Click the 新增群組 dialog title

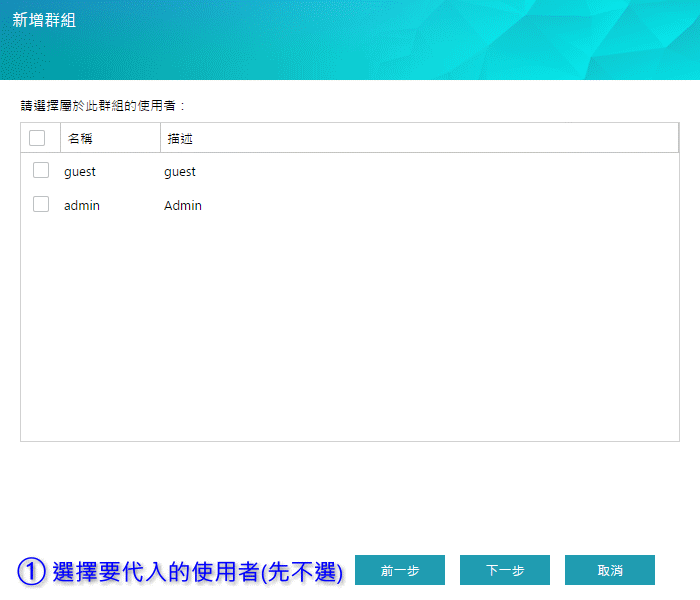[44, 20]
